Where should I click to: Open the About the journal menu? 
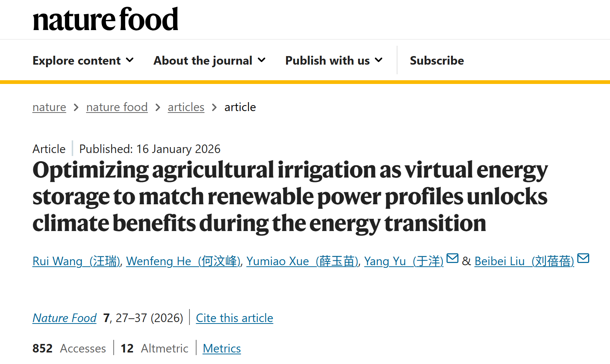pyautogui.click(x=203, y=61)
